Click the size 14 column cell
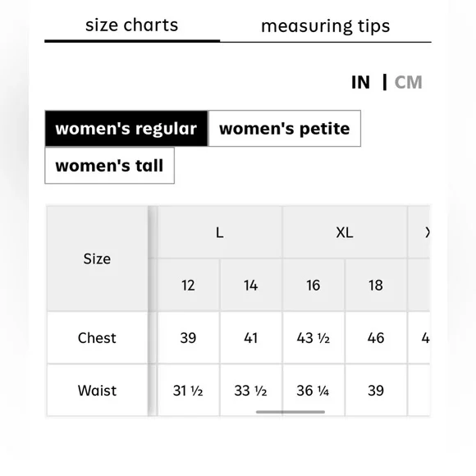Viewport: 476px width, 476px height. pos(251,286)
